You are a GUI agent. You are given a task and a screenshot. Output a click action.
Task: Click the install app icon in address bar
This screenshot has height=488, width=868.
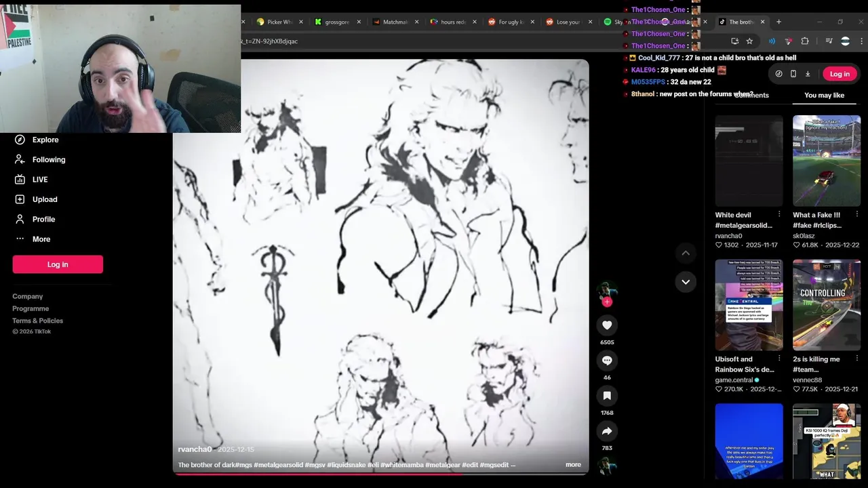(735, 41)
